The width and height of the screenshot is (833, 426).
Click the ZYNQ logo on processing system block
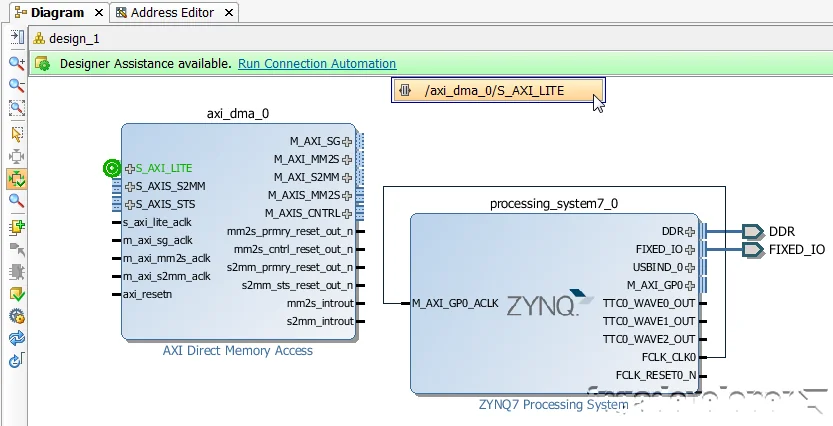549,303
